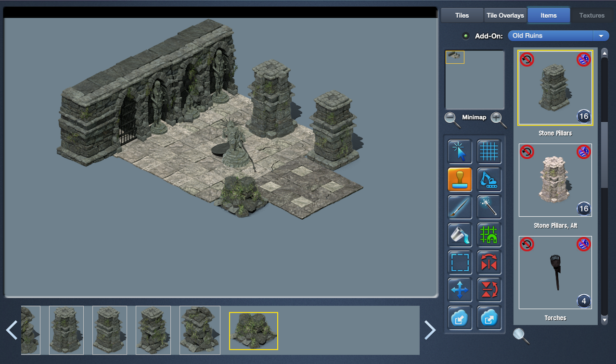Select the paint bucket fill tool
Screen dimensions: 616x364
[460, 235]
